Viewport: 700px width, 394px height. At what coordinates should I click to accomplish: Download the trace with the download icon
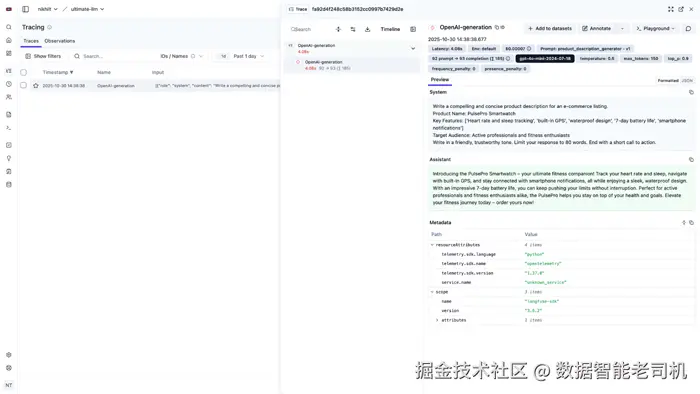coord(367,29)
